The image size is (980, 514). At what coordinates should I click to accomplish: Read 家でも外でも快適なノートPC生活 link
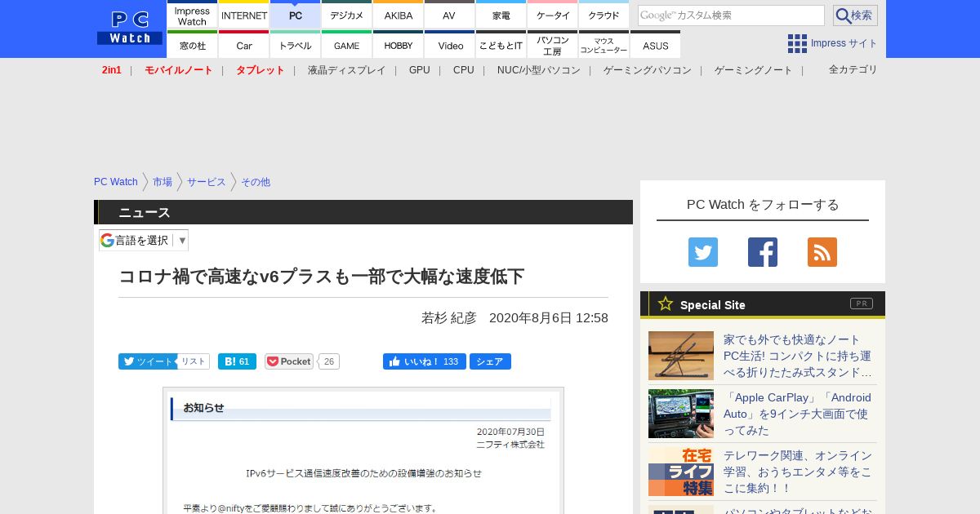click(798, 356)
